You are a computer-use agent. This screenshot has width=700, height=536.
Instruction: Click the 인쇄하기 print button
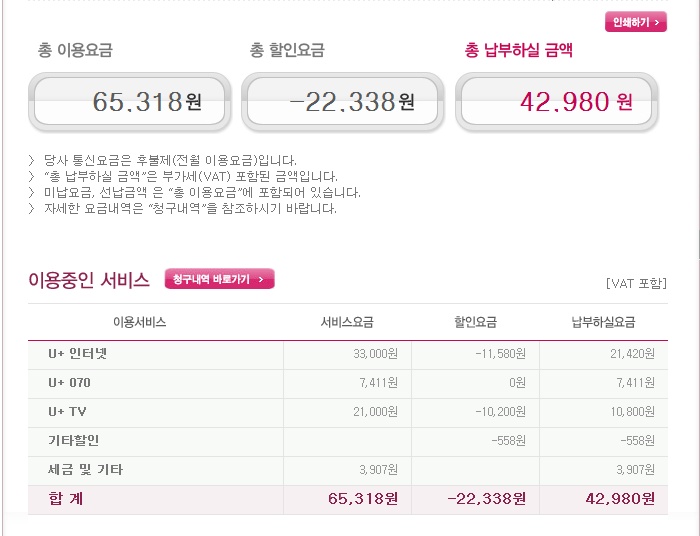(x=636, y=22)
